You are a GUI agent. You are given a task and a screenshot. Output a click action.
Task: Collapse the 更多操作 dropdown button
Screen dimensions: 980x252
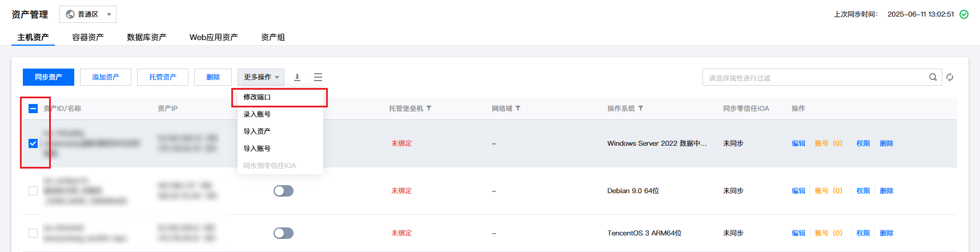tap(262, 77)
